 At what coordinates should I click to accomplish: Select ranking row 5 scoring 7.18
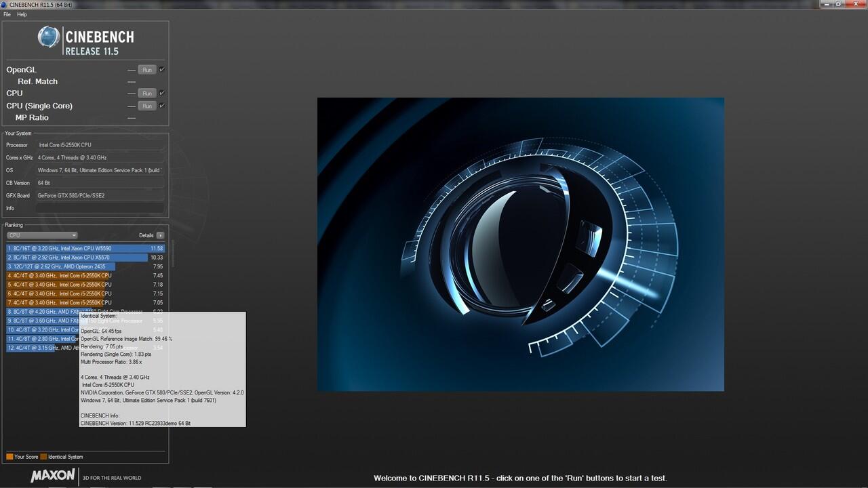point(85,285)
